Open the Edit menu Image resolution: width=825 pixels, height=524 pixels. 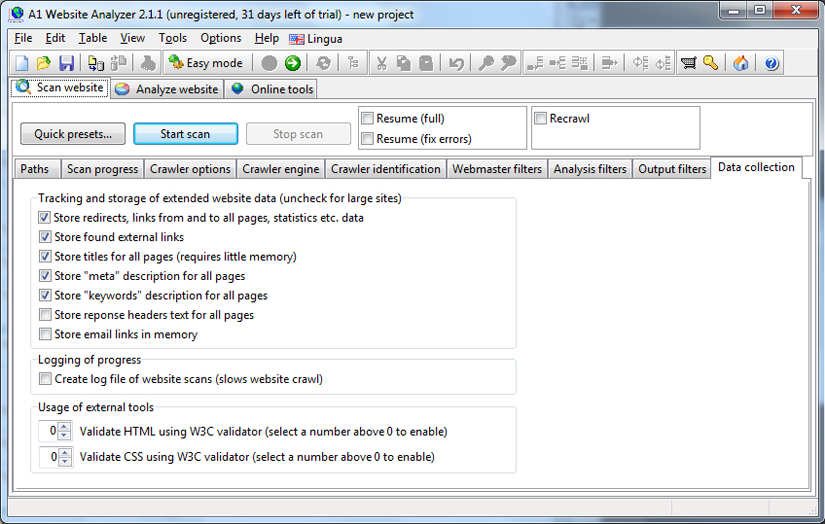(x=55, y=38)
